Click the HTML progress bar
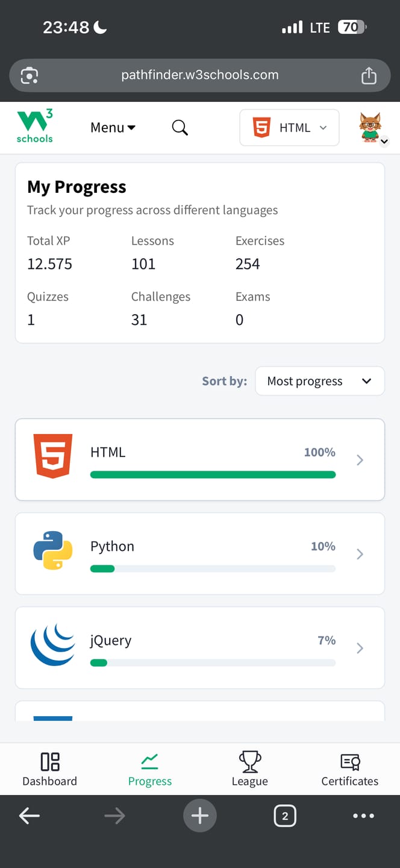This screenshot has width=400, height=868. (213, 475)
